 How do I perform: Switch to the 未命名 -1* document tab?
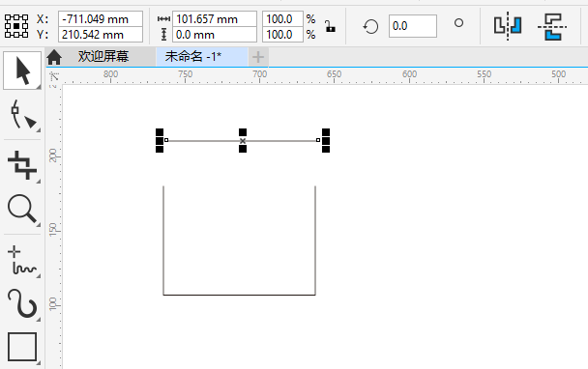point(193,57)
